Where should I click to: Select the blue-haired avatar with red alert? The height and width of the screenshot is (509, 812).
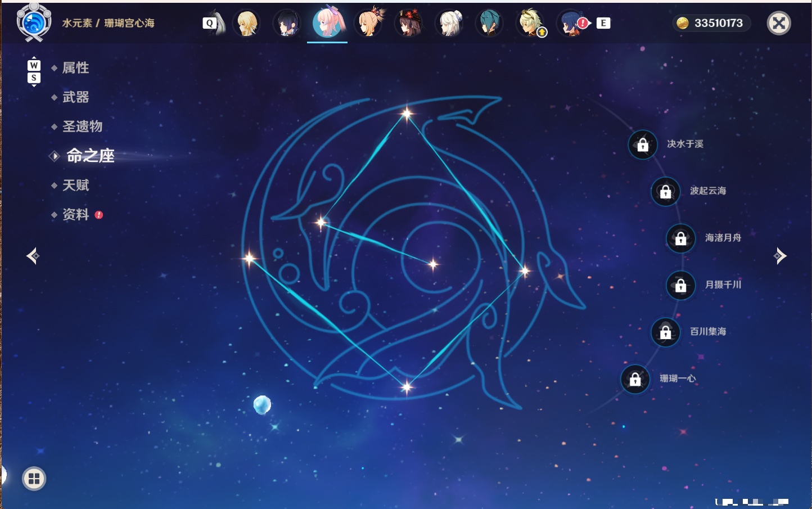[571, 23]
